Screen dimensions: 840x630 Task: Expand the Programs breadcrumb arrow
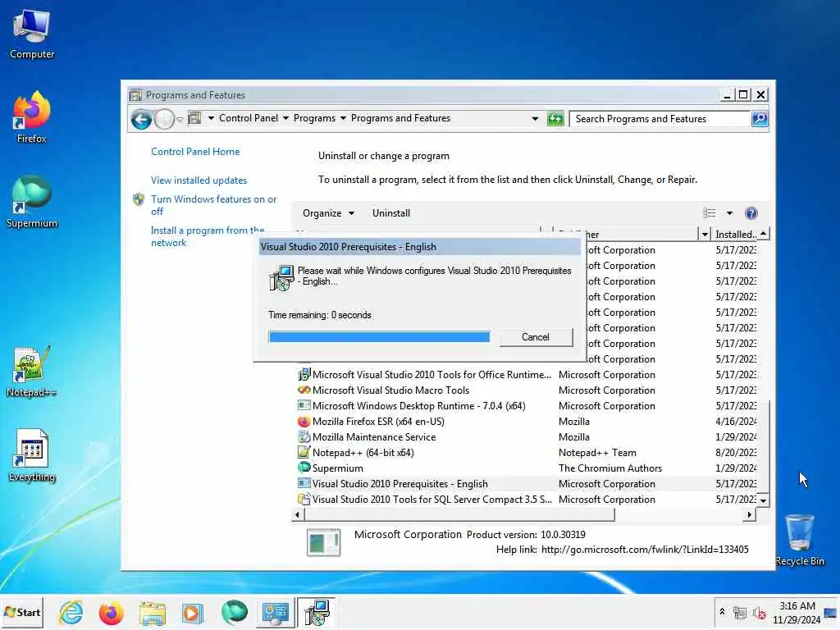click(343, 118)
